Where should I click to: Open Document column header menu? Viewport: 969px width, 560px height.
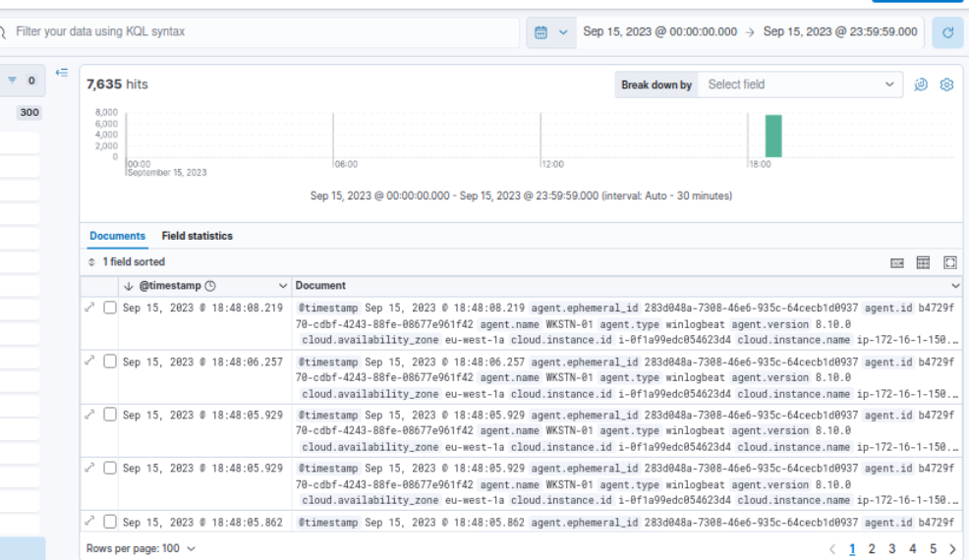[955, 286]
